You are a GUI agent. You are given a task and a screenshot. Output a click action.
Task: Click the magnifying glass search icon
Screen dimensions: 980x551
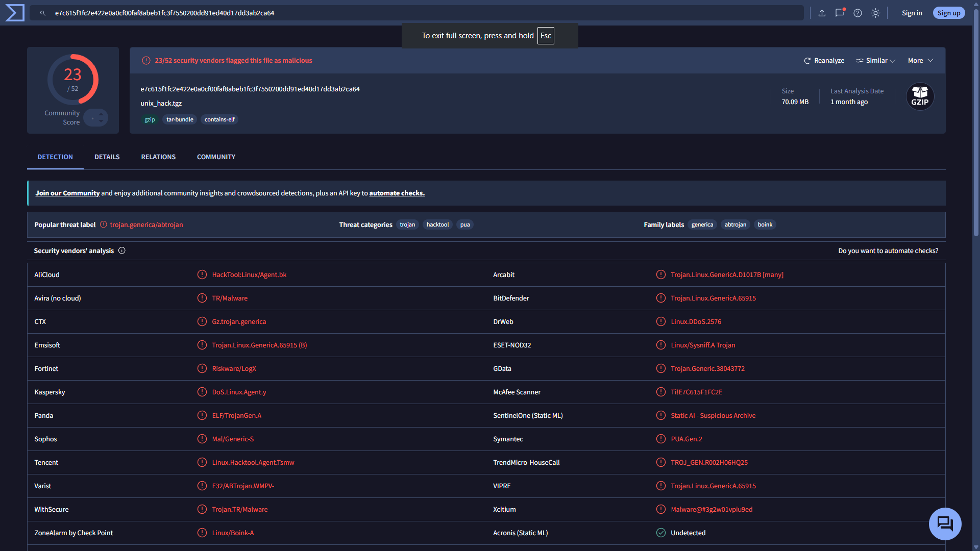pos(43,13)
